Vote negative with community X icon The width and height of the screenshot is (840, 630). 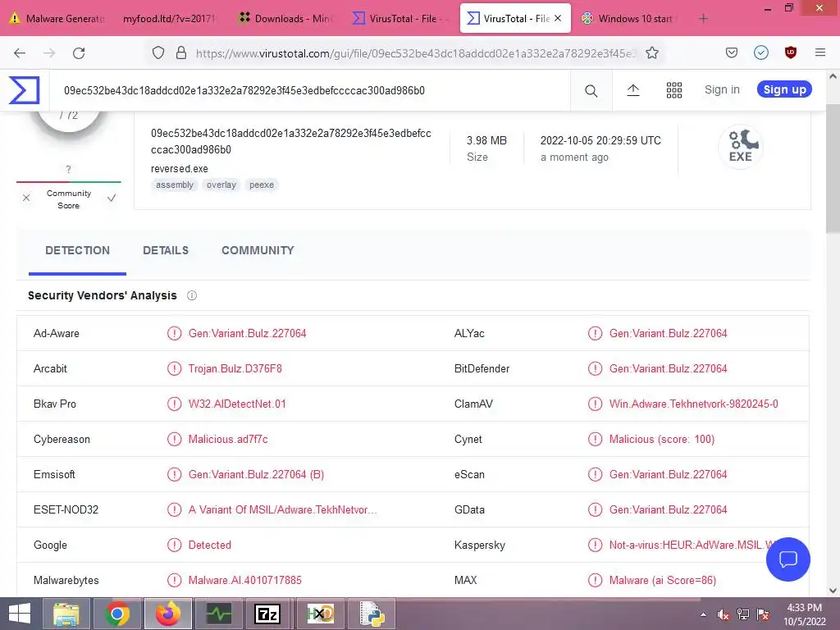26,199
